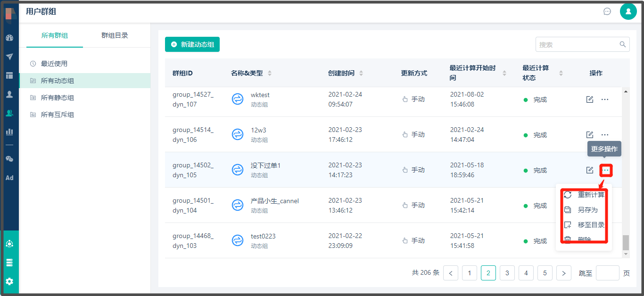Viewport: 644px width, 296px height.
Task: Go to page 1
Action: pyautogui.click(x=470, y=273)
